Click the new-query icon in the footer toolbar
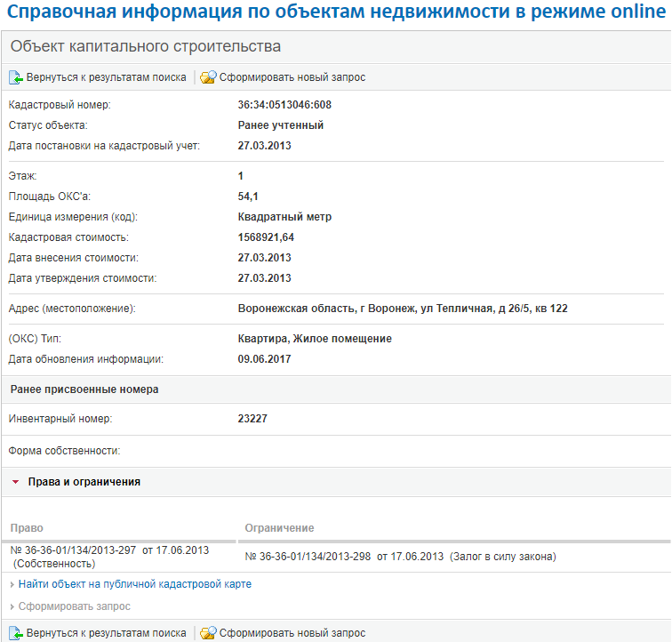 [208, 633]
